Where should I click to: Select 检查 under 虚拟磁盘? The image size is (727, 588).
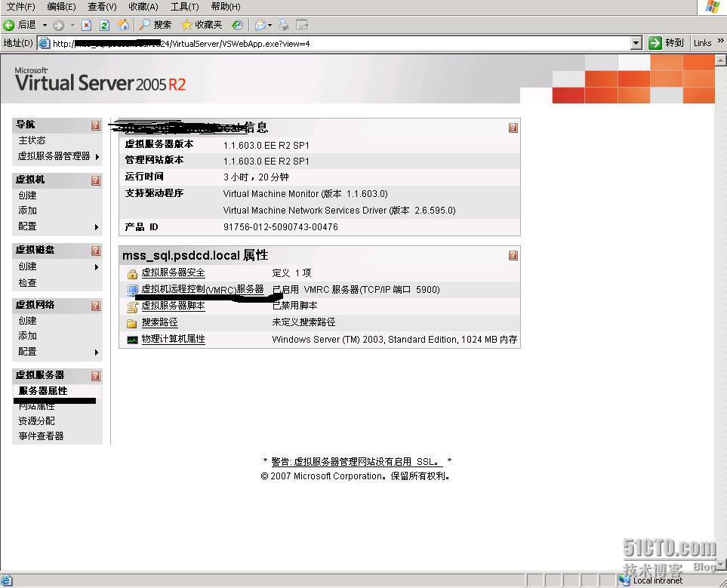coord(27,283)
